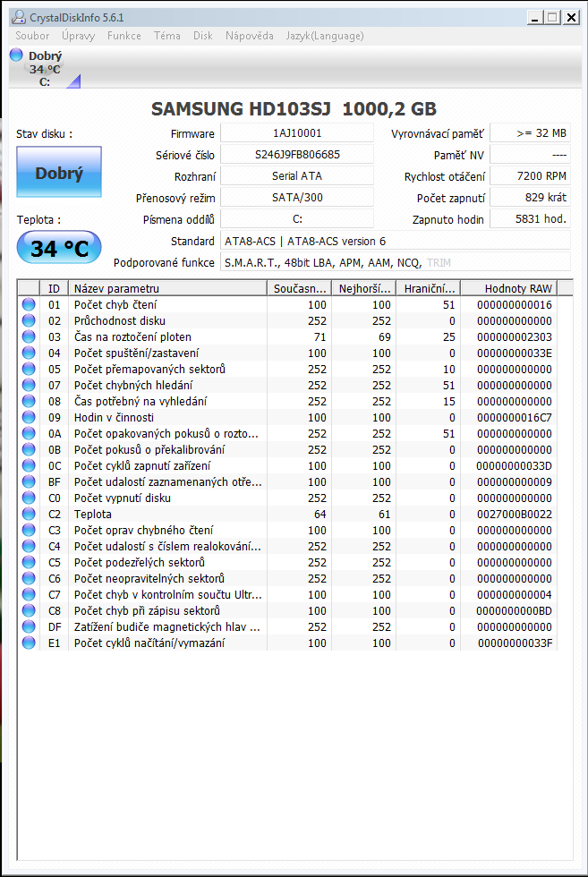
Task: Select disk C: Dobrý 34 °C tab
Action: [x=45, y=68]
